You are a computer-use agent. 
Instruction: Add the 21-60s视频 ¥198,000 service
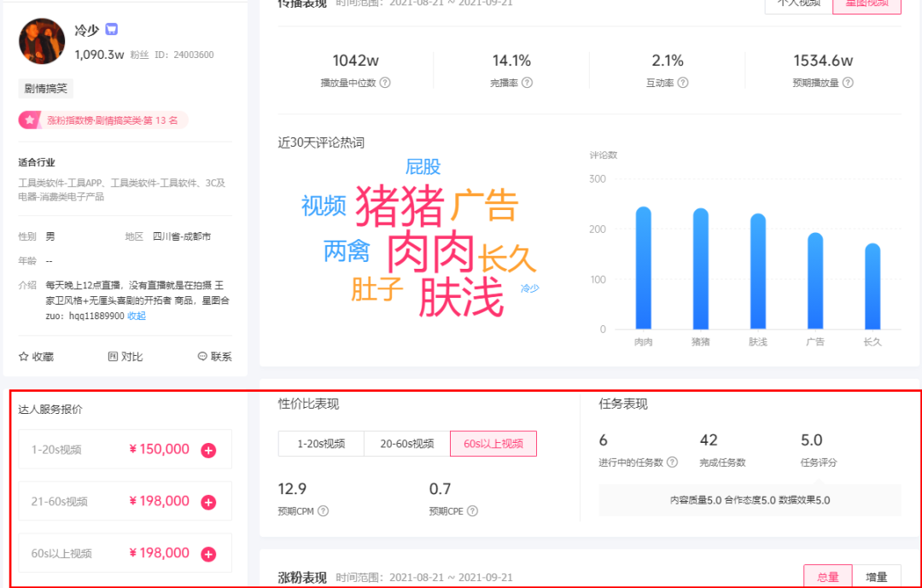208,502
